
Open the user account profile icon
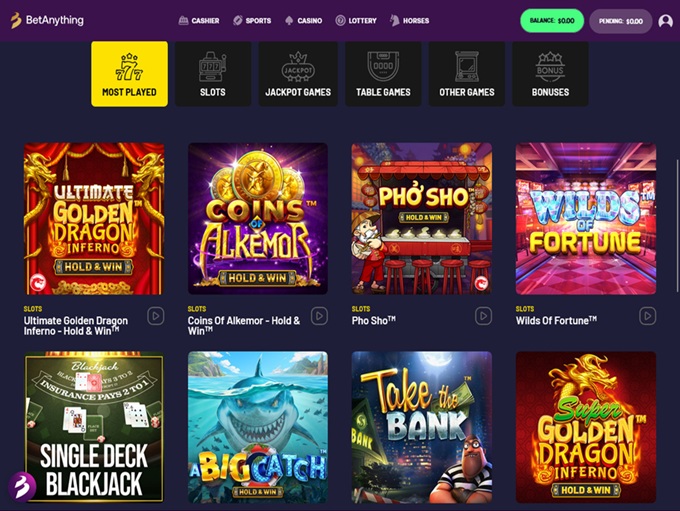pyautogui.click(x=665, y=21)
